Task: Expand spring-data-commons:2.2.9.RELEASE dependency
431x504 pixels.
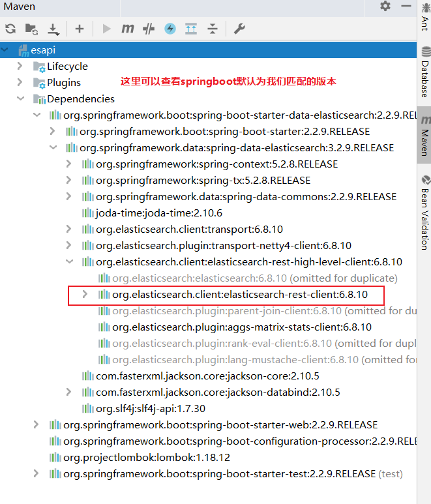Action: [68, 196]
